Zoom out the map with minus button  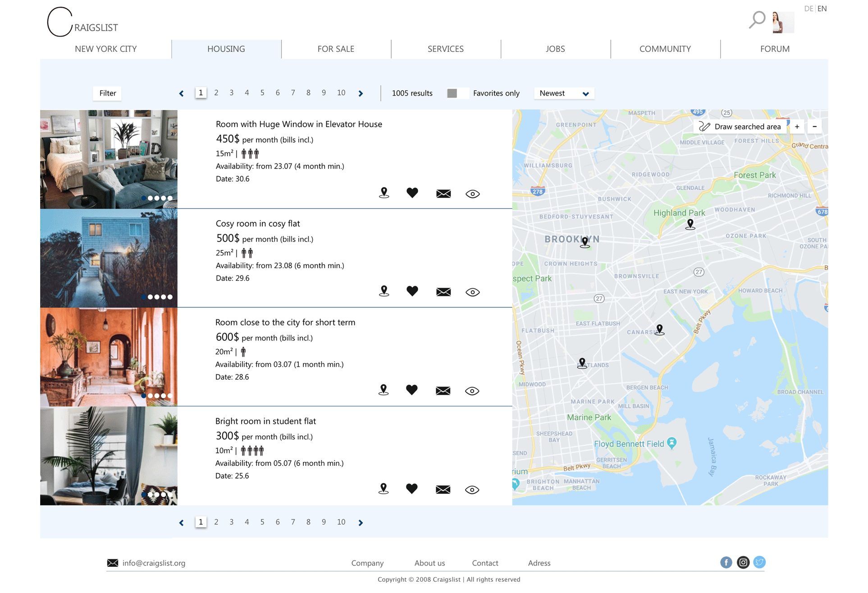814,127
